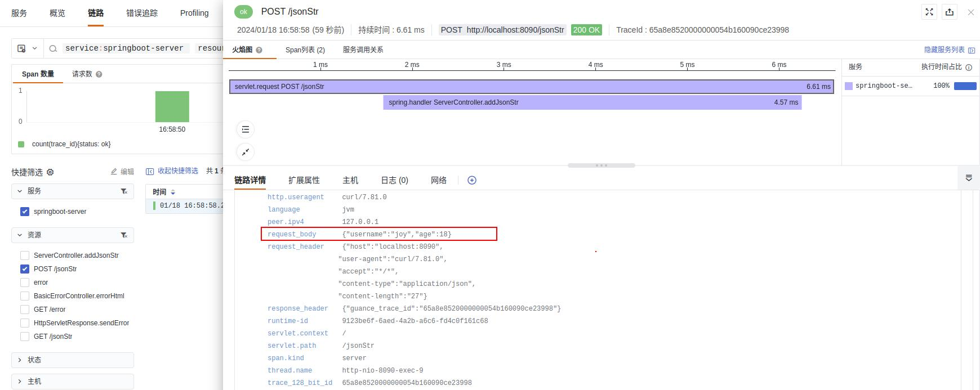Switch to the 服务调用关系 tab
Viewport: 980px width, 390px height.
pyautogui.click(x=363, y=50)
